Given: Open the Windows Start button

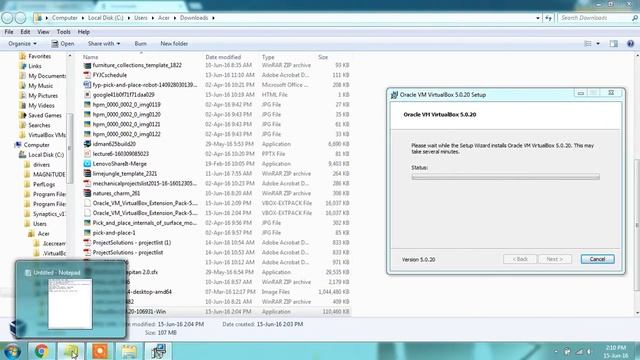Looking at the screenshot, I should pyautogui.click(x=12, y=351).
